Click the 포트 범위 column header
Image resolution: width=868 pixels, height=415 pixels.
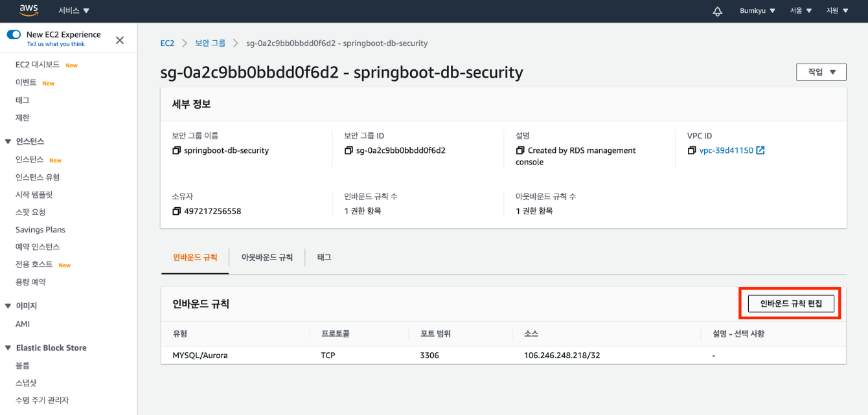tap(435, 334)
